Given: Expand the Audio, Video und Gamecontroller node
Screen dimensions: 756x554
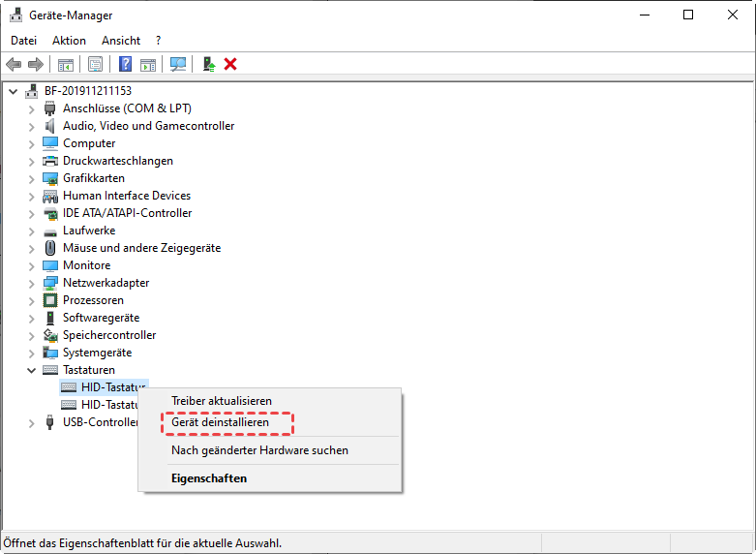Looking at the screenshot, I should [x=32, y=126].
